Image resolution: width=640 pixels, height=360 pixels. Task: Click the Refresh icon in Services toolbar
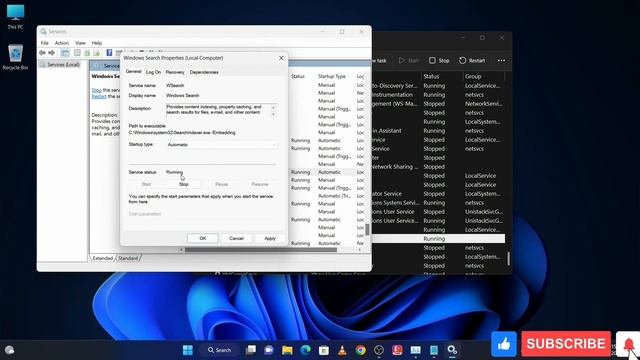point(87,53)
